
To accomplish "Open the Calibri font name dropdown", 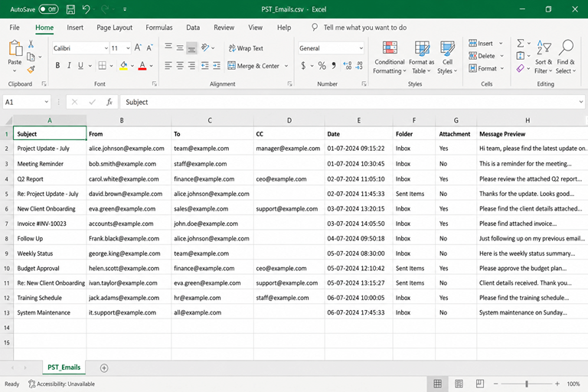I will point(106,48).
